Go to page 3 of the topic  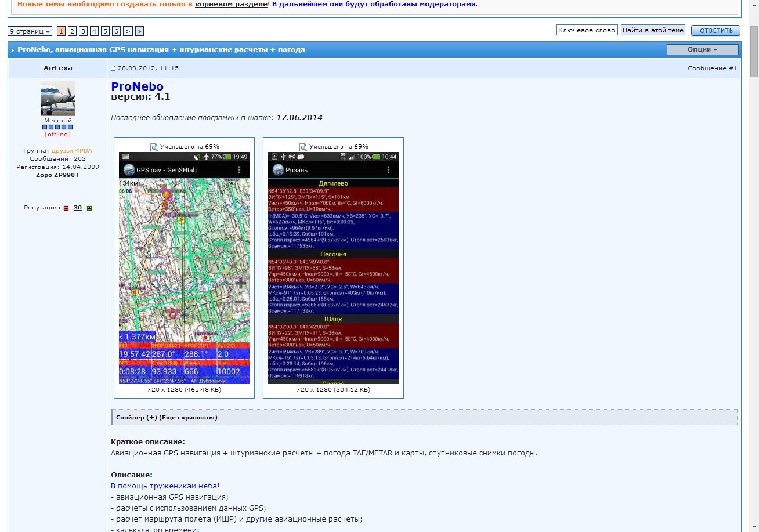click(x=83, y=31)
